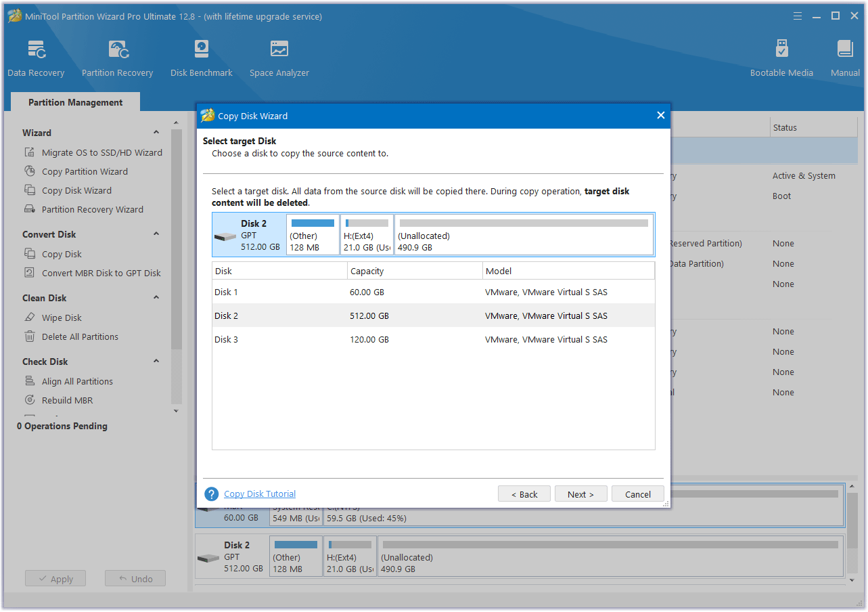The width and height of the screenshot is (868, 612).
Task: Open the hamburger menu in title bar
Action: [798, 16]
